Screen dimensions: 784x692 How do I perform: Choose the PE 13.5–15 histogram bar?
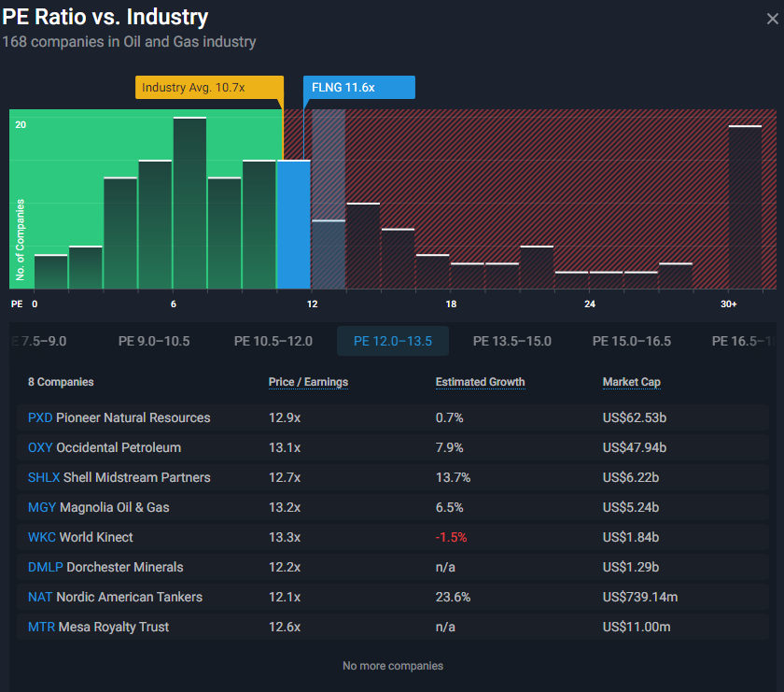[x=363, y=247]
